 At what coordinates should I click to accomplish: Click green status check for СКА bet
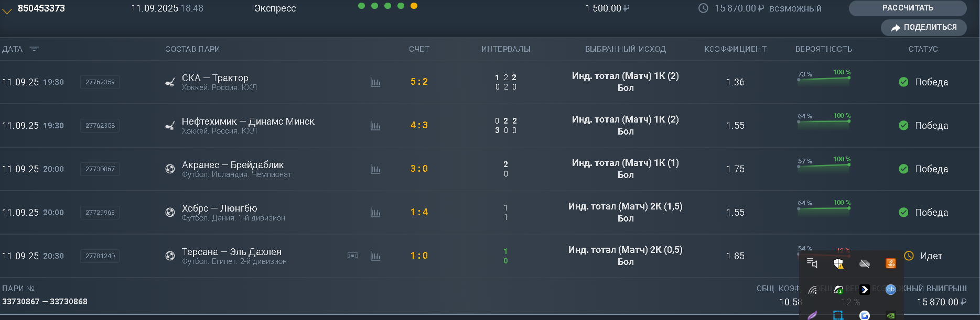pyautogui.click(x=903, y=82)
